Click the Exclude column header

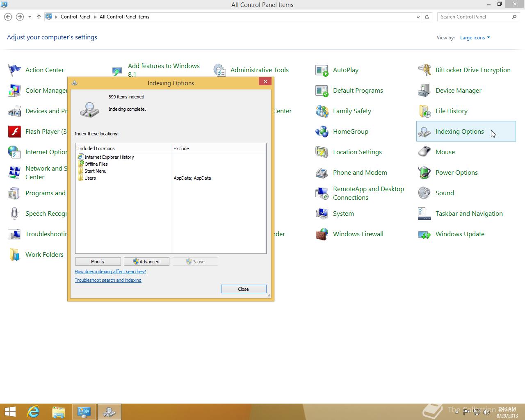pos(219,148)
